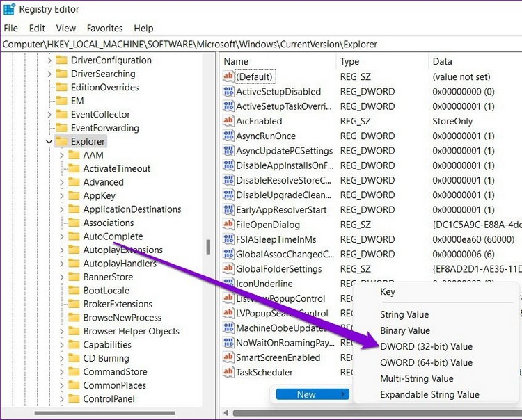Click the EM folder icon
Image resolution: width=522 pixels, height=420 pixels.
pyautogui.click(x=61, y=101)
